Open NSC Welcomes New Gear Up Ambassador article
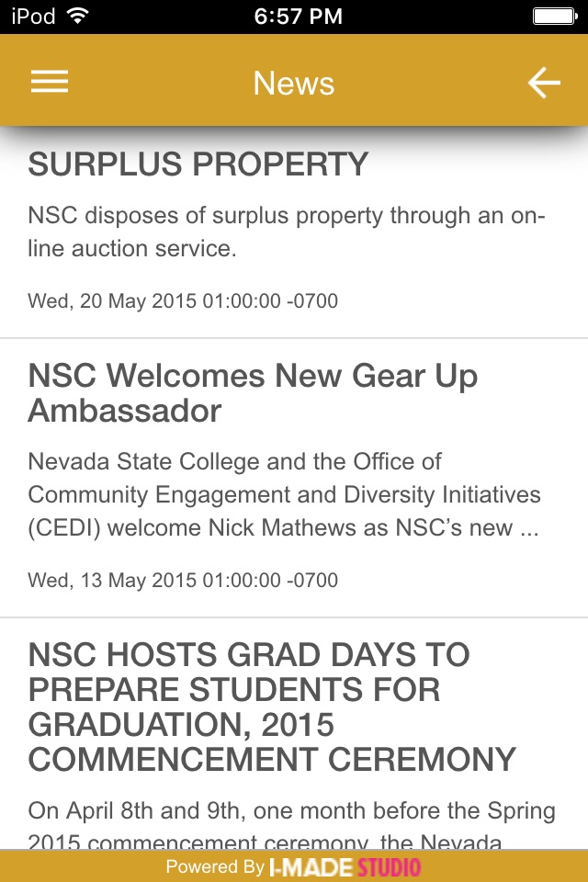This screenshot has height=882, width=588. click(253, 393)
